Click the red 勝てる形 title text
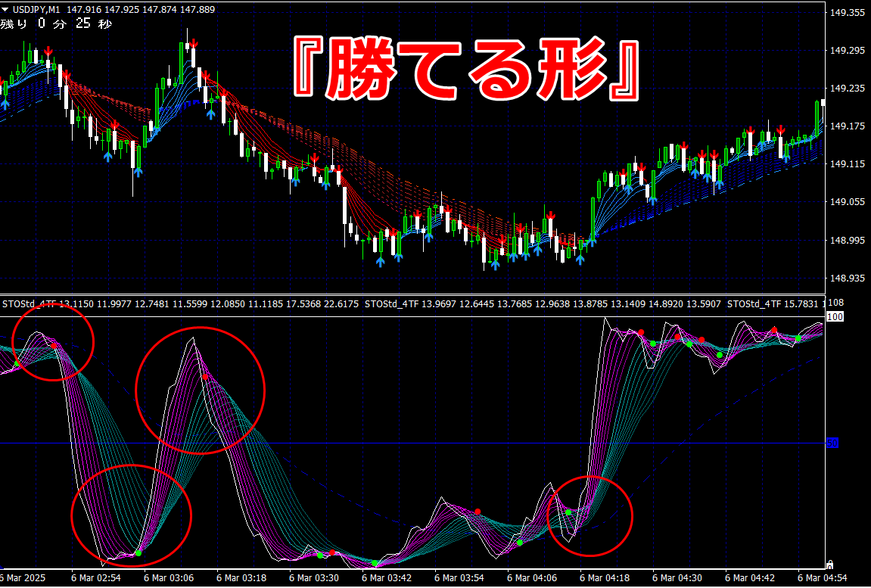Screen dimensions: 871x588 [466, 70]
